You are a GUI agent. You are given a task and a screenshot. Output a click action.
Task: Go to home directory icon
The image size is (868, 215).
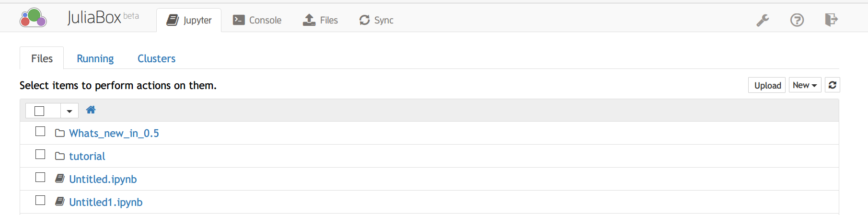coord(91,110)
